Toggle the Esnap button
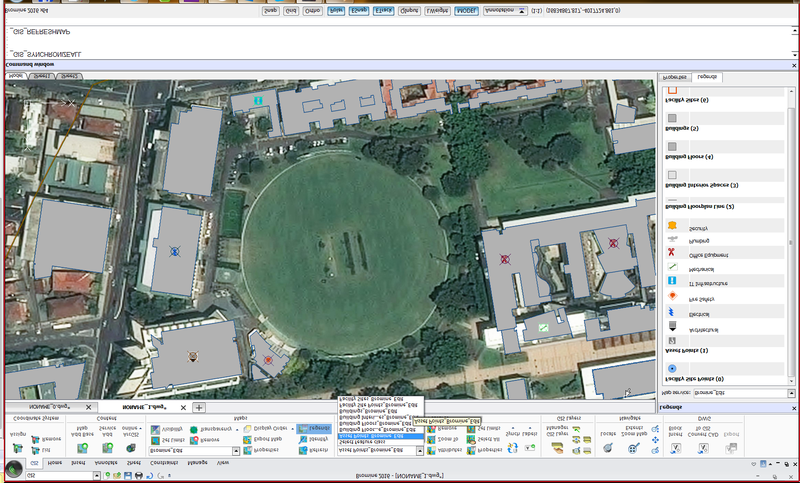 [359, 10]
